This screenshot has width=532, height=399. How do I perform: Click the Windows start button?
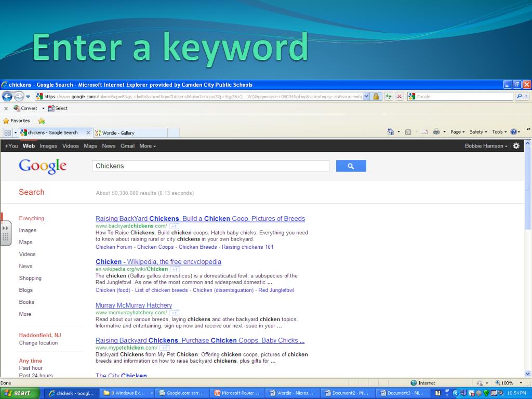coord(20,393)
